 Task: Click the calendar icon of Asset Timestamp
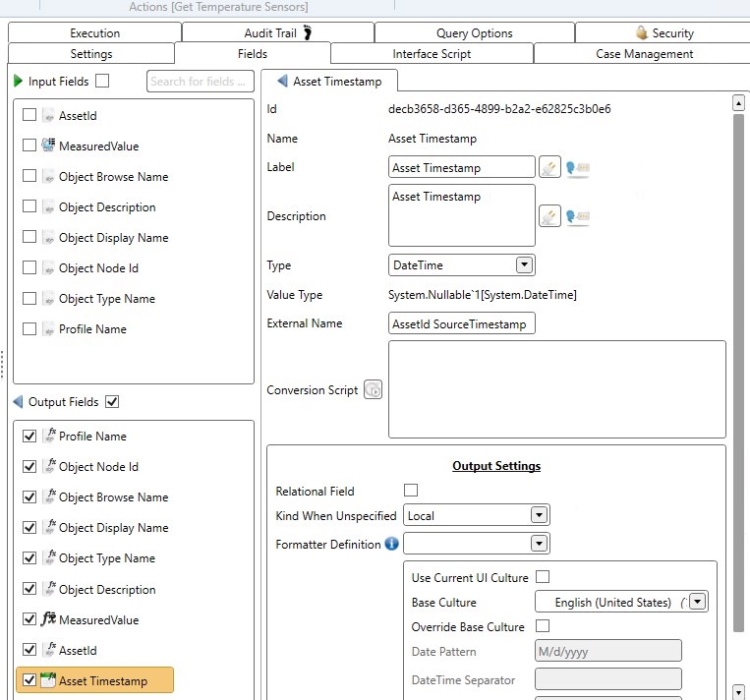(48, 679)
